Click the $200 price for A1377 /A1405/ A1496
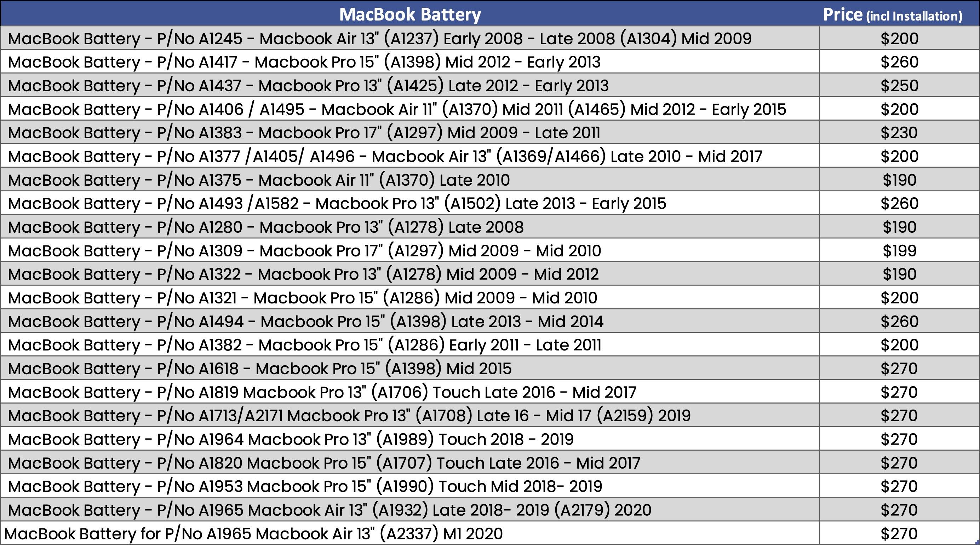The height and width of the screenshot is (545, 980). [x=899, y=157]
